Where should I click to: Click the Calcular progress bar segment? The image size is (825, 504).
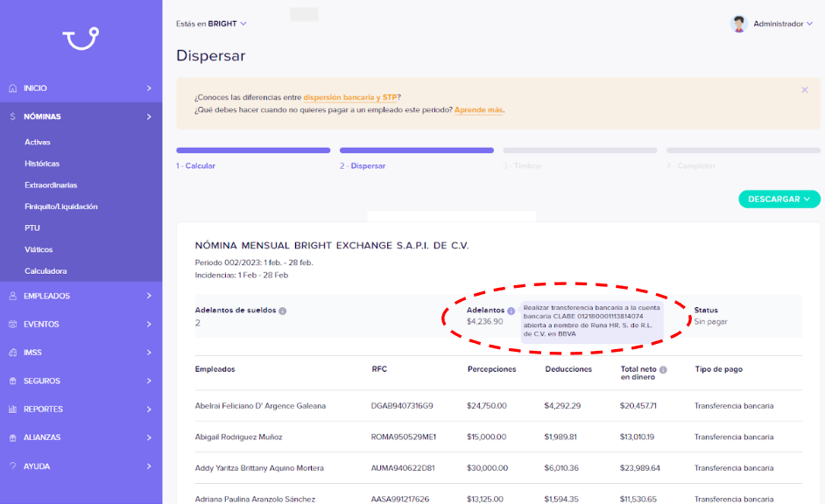pos(253,150)
